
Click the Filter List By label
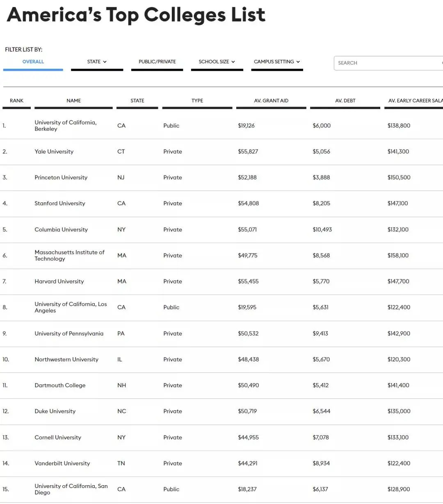click(24, 50)
